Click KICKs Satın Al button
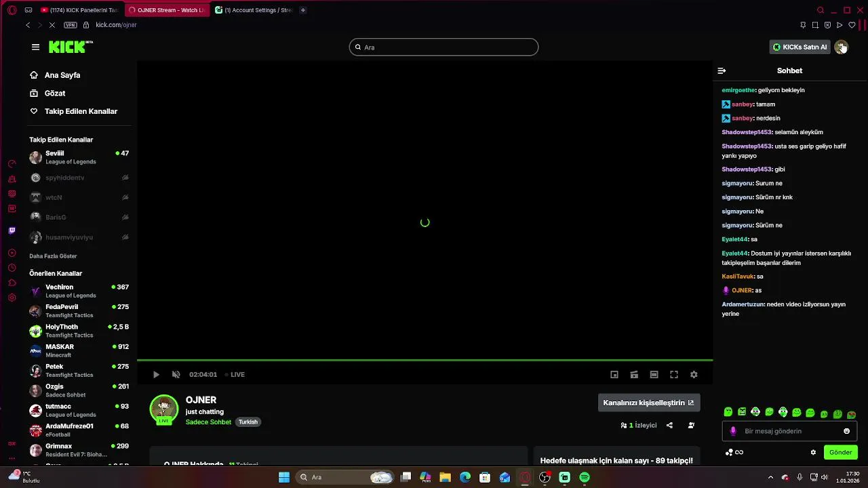 [x=800, y=47]
